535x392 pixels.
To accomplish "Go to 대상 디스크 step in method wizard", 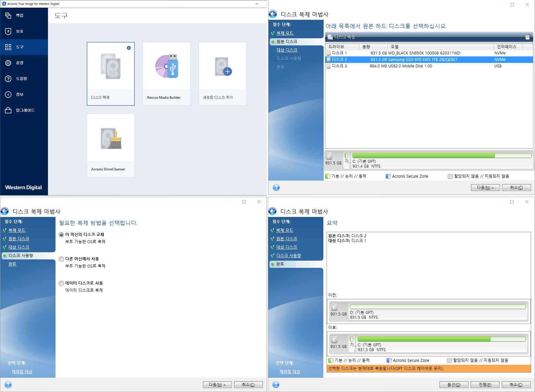I will click(19, 247).
